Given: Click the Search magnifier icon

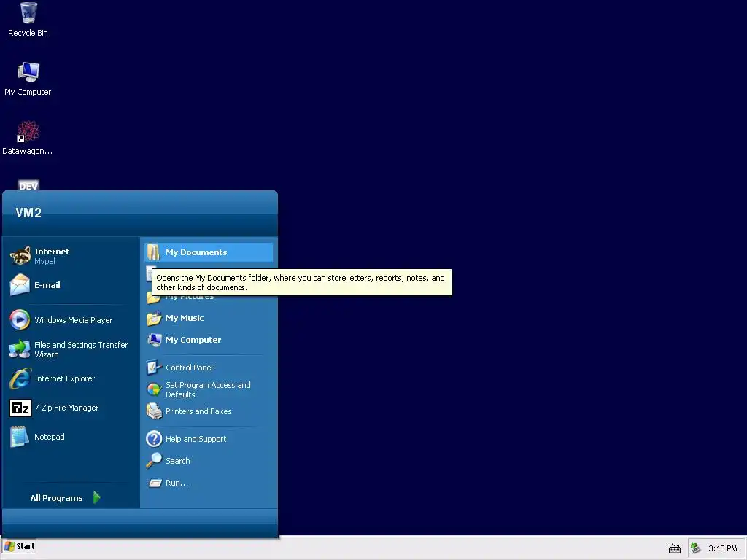Looking at the screenshot, I should [x=154, y=461].
